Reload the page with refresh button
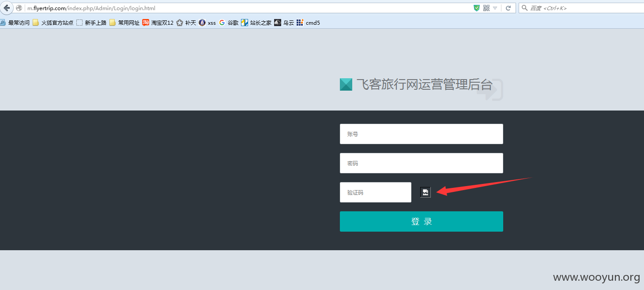The image size is (644, 290). point(508,8)
